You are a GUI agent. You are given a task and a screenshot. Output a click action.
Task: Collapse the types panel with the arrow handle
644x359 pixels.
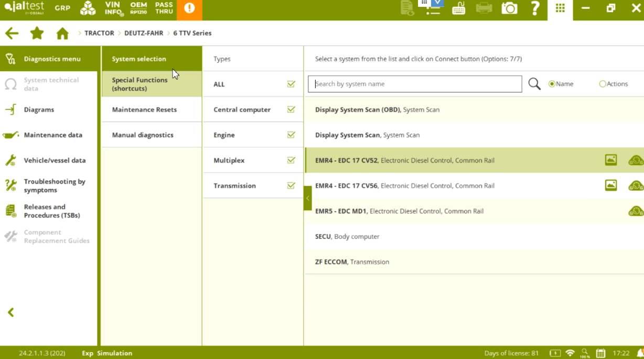coord(308,198)
